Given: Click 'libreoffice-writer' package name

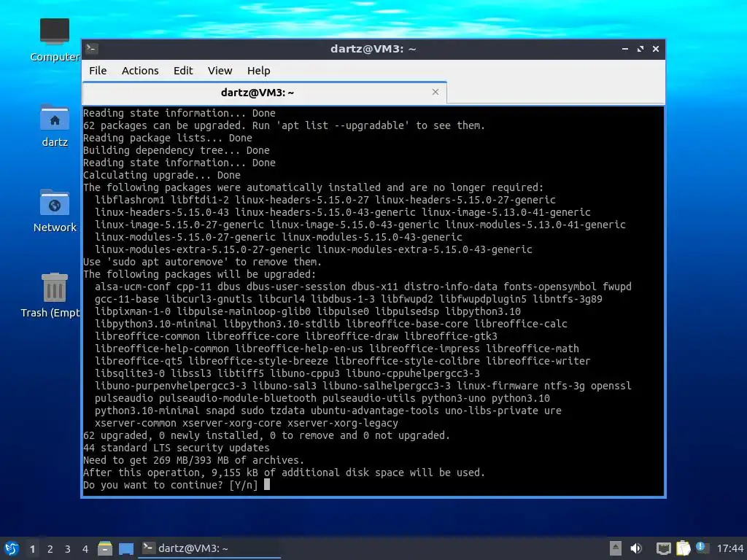Looking at the screenshot, I should pos(538,361).
